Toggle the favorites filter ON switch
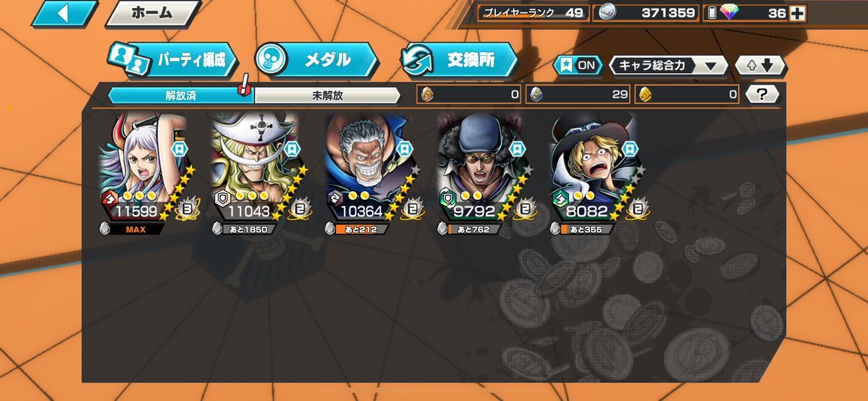 [578, 65]
